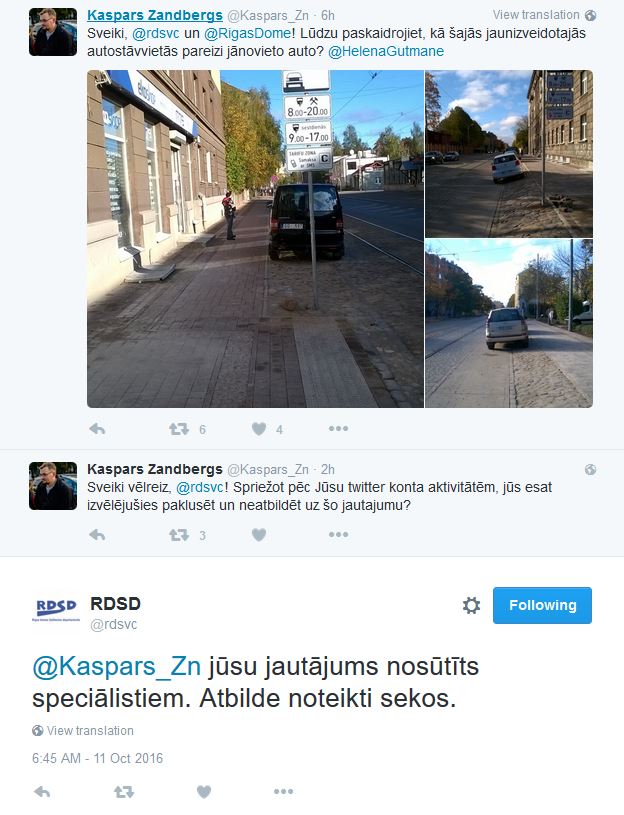
Task: Click View translation under the RDSD tweet
Action: [x=83, y=730]
